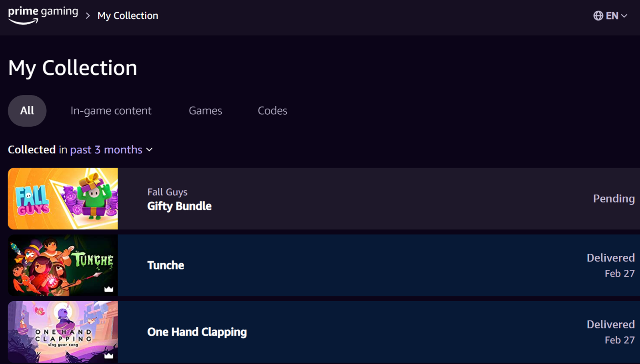Image resolution: width=640 pixels, height=364 pixels.
Task: Open the past 3 months filter
Action: pos(106,150)
